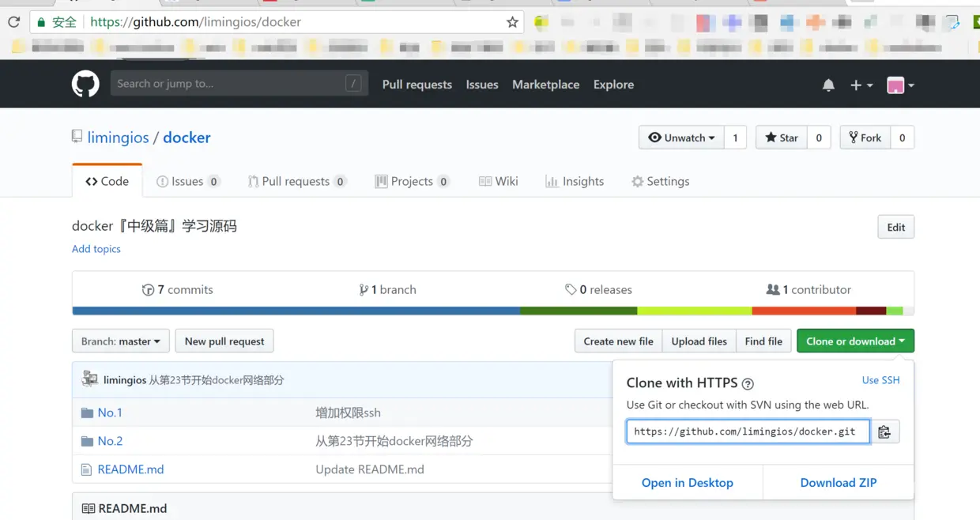
Task: Fork the repository
Action: click(865, 138)
